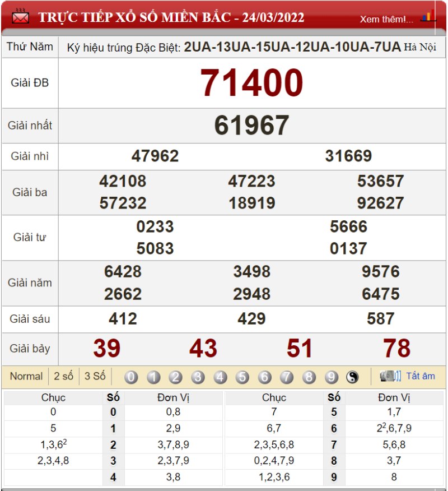The image size is (448, 491).
Task: Click the envelope mail icon in header
Action: click(x=20, y=17)
